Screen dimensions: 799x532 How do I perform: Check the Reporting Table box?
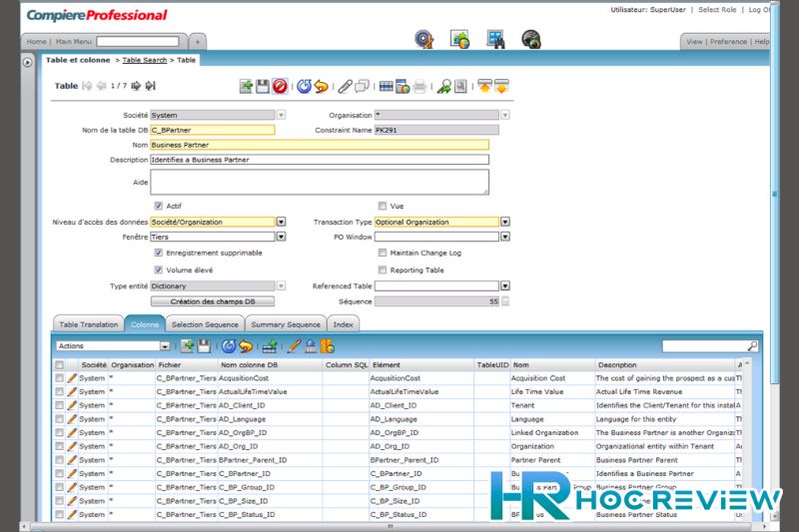click(x=383, y=269)
